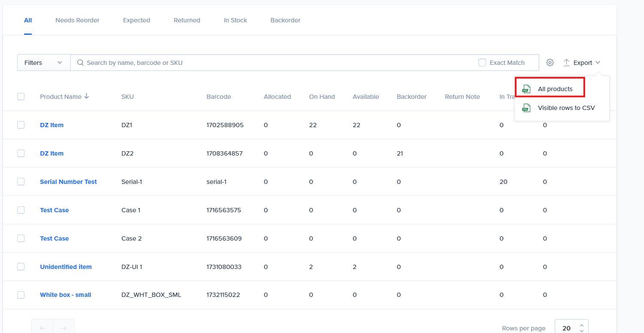Click the CSV icon beside All products
This screenshot has width=644, height=333.
(526, 89)
